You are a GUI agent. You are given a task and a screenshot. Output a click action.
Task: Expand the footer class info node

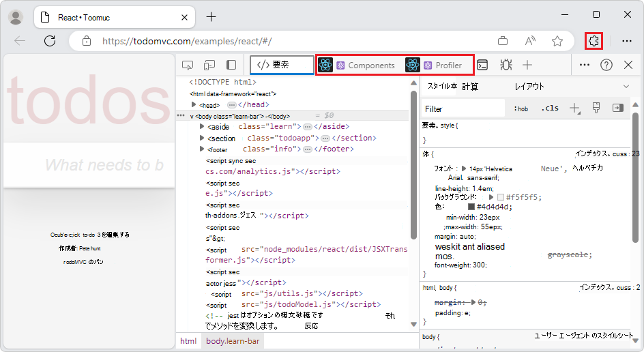pyautogui.click(x=202, y=149)
